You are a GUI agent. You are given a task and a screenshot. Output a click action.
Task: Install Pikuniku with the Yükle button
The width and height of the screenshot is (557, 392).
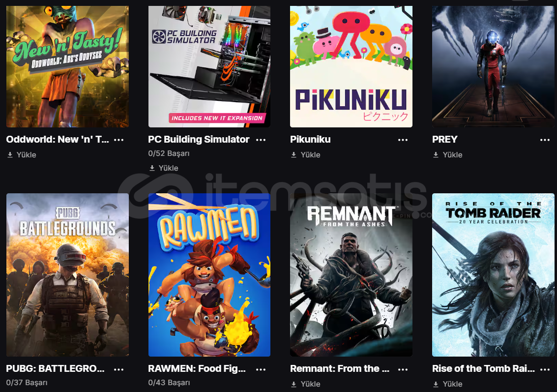[306, 154]
